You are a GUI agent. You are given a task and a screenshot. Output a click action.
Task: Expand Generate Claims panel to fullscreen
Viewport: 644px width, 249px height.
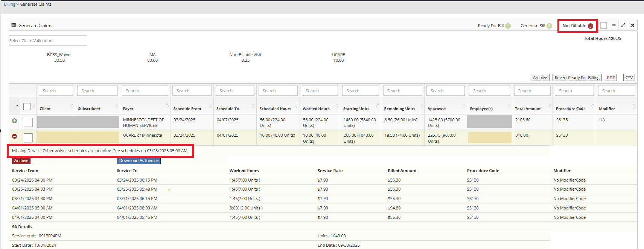point(623,25)
